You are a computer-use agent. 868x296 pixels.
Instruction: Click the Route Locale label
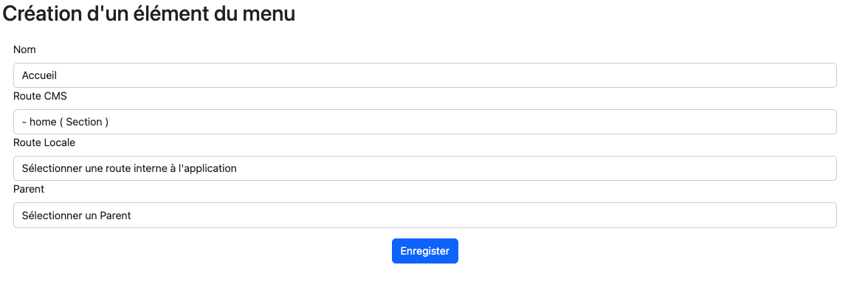coord(44,142)
